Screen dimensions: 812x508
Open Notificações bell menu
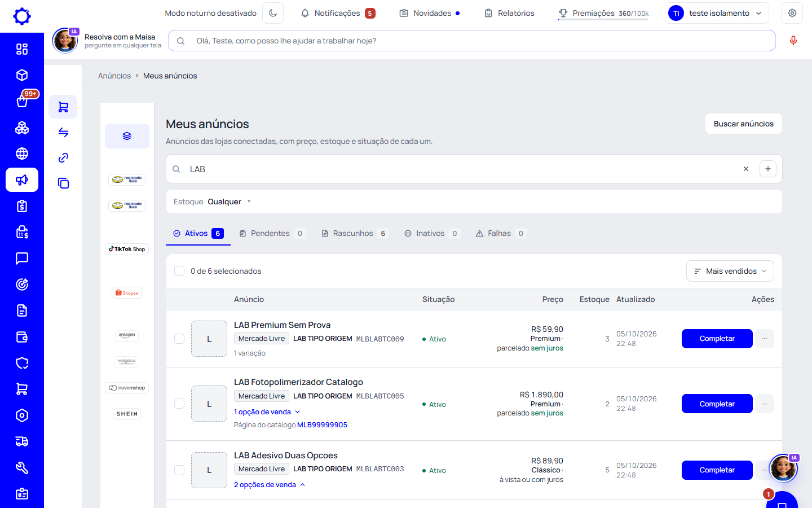(x=338, y=13)
